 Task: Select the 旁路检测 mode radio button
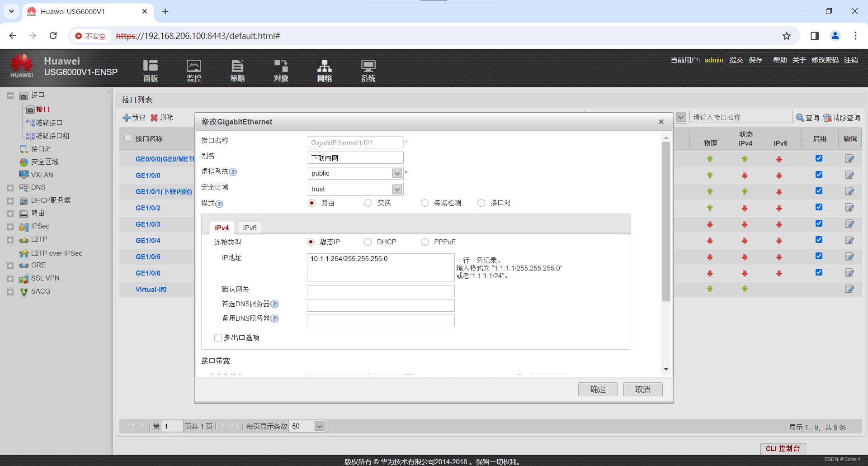click(x=425, y=203)
